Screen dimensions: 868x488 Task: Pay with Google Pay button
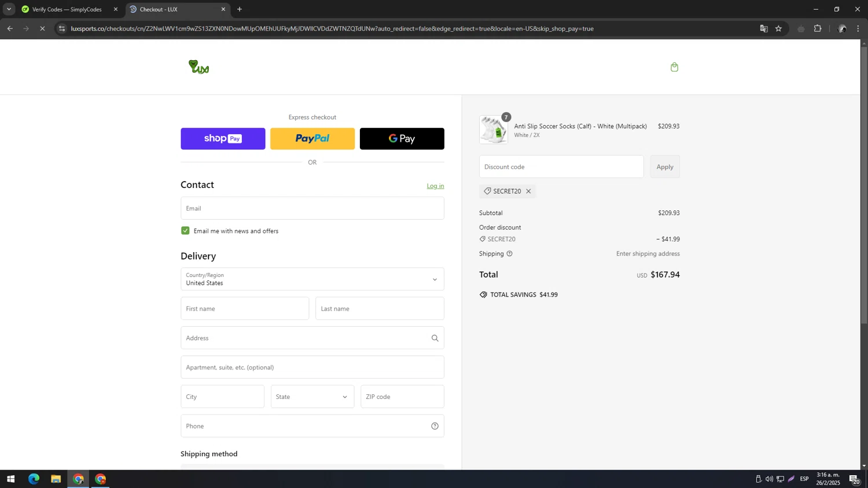(x=402, y=139)
